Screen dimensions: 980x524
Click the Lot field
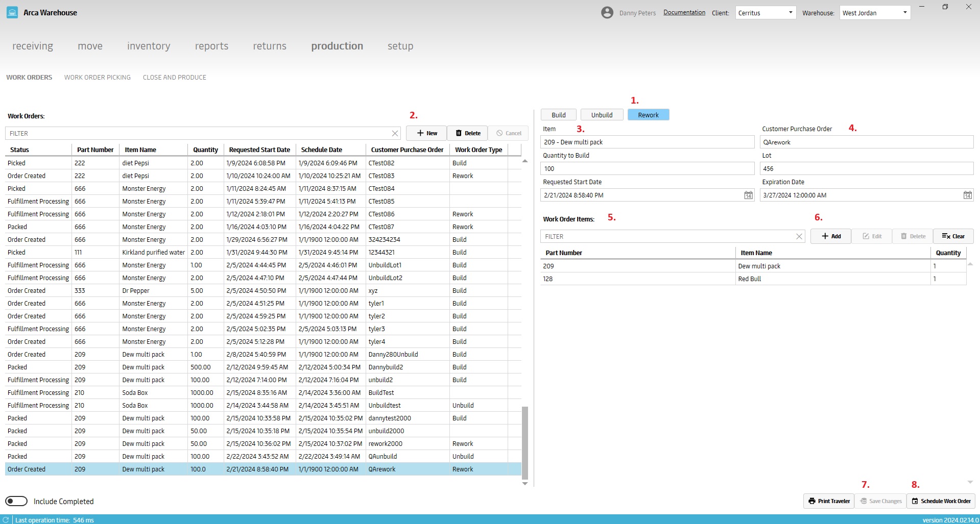(867, 168)
